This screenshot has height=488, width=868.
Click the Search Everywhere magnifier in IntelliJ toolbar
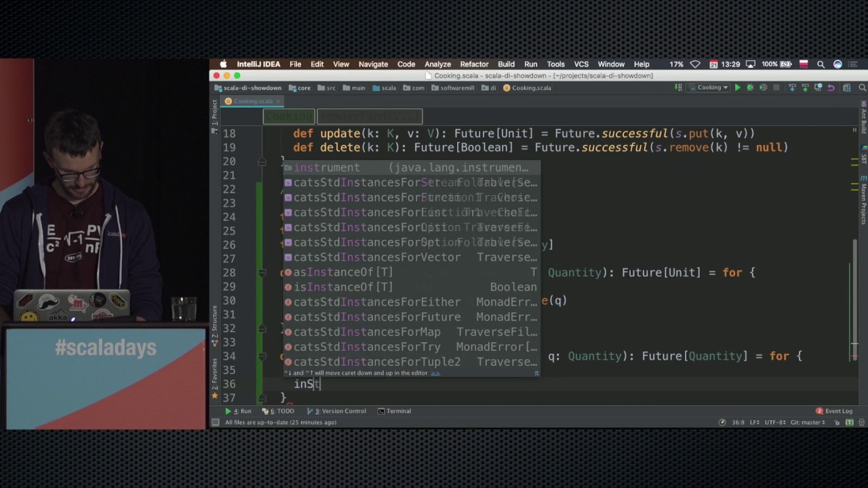click(863, 87)
